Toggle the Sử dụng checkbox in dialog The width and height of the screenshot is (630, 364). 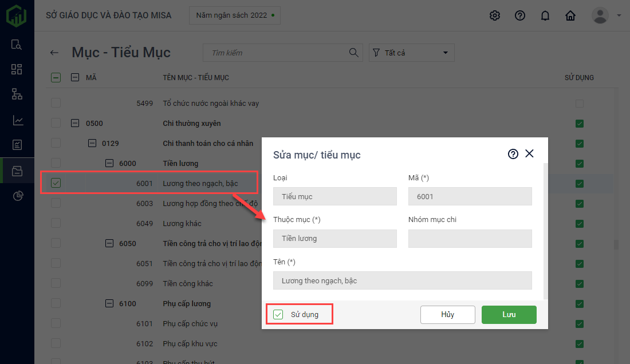[x=278, y=314]
